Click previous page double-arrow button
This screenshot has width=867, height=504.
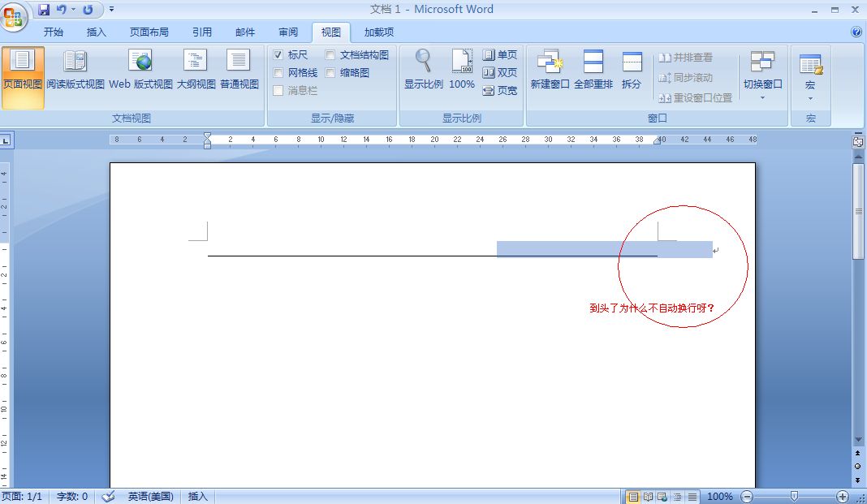[858, 453]
